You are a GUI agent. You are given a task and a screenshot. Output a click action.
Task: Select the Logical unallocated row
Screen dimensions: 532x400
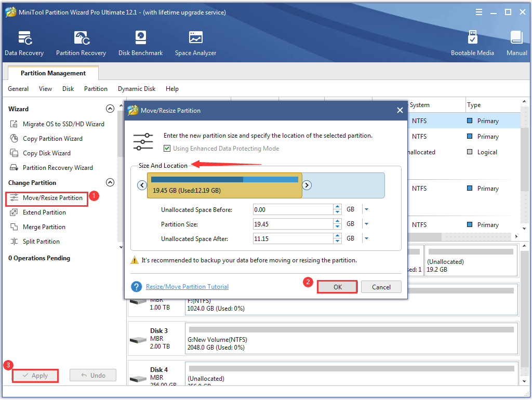[463, 152]
